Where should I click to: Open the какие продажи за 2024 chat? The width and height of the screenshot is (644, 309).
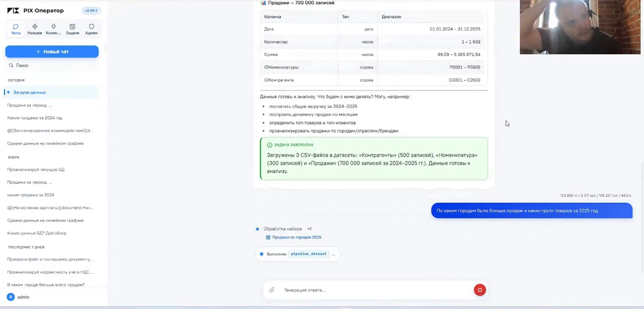[31, 195]
